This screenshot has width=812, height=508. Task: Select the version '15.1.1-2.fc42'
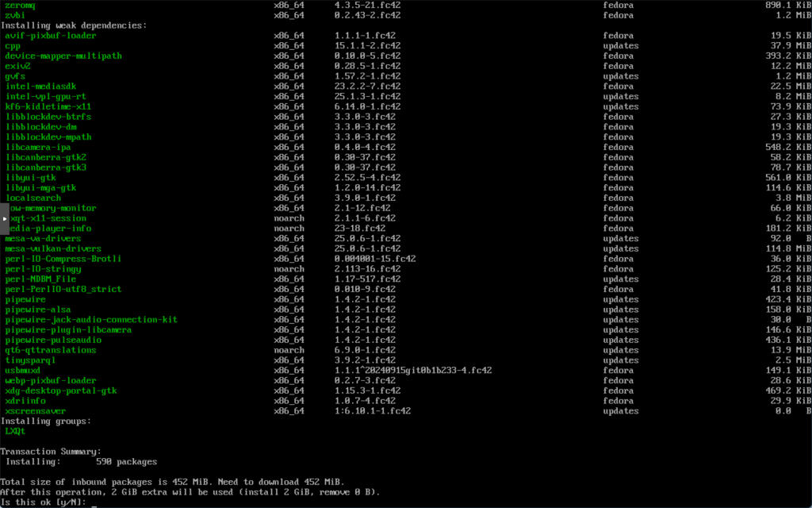tap(367, 45)
